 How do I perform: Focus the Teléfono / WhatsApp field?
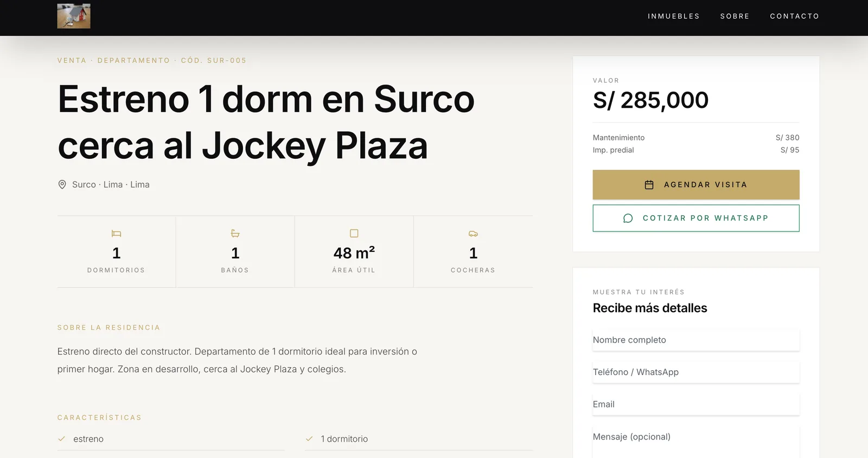tap(696, 372)
